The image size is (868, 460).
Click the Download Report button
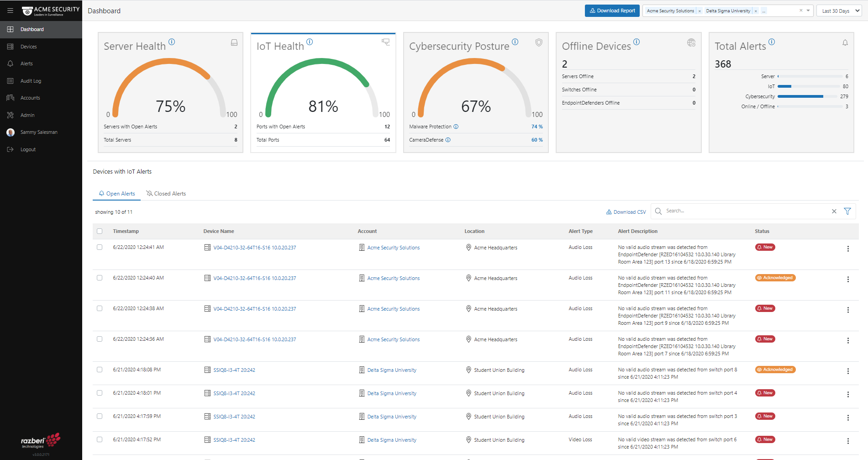click(x=612, y=11)
